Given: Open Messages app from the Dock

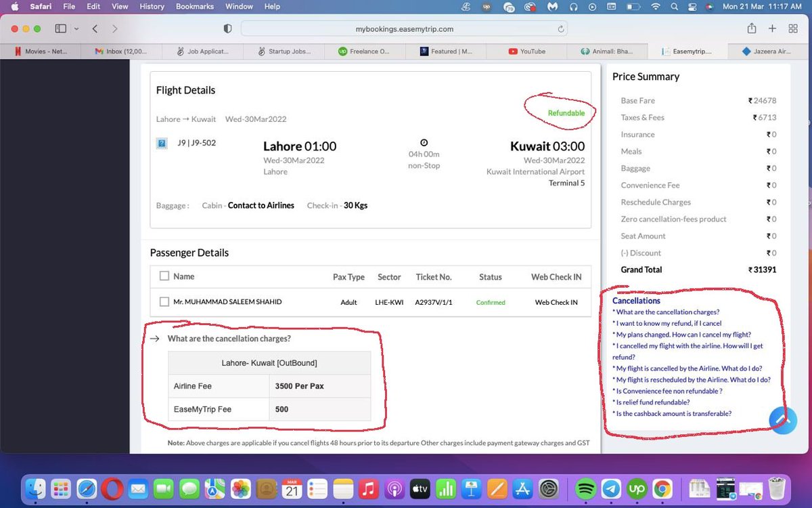Looking at the screenshot, I should point(189,488).
